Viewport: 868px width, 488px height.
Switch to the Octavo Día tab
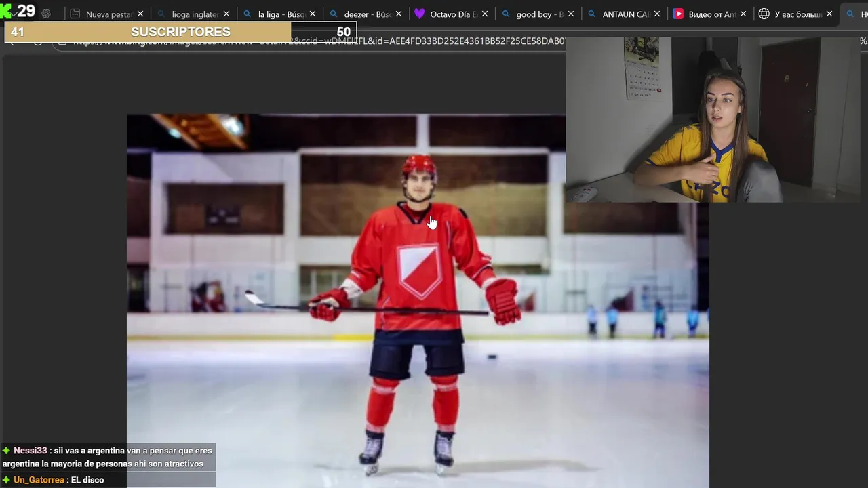[x=452, y=14]
